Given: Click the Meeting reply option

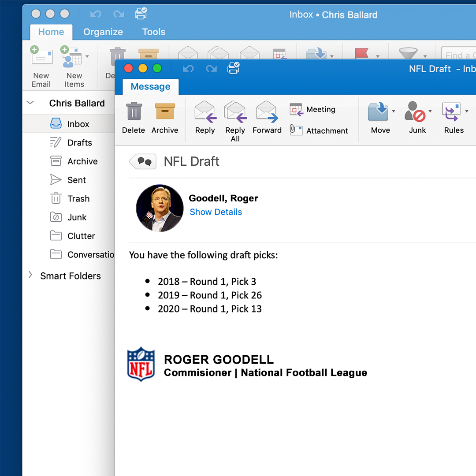Looking at the screenshot, I should tap(312, 109).
